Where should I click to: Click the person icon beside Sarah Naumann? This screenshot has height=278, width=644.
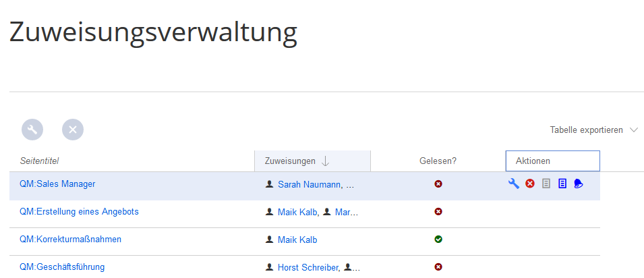(270, 184)
